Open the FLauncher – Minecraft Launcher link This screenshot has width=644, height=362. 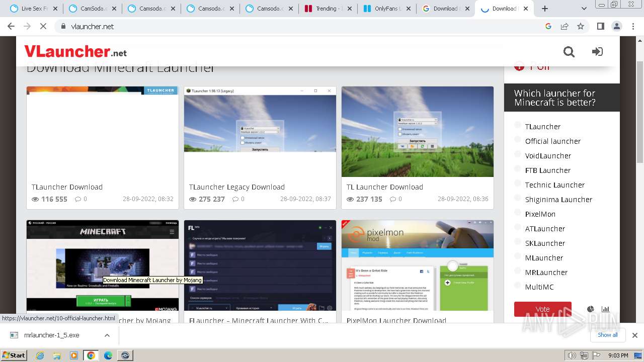pos(259,320)
